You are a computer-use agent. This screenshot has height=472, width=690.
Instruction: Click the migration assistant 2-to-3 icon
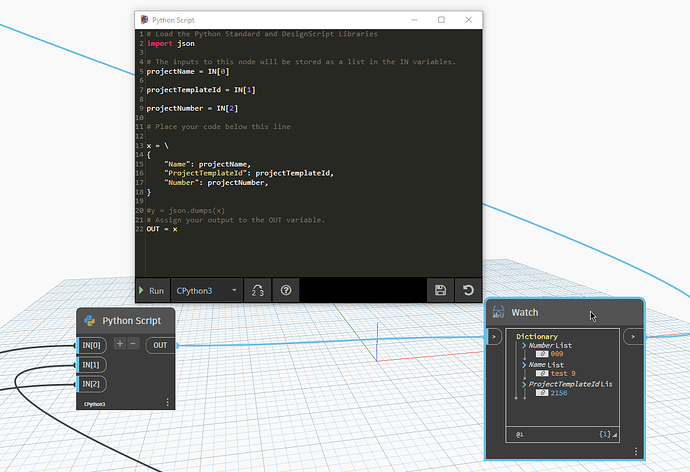257,291
